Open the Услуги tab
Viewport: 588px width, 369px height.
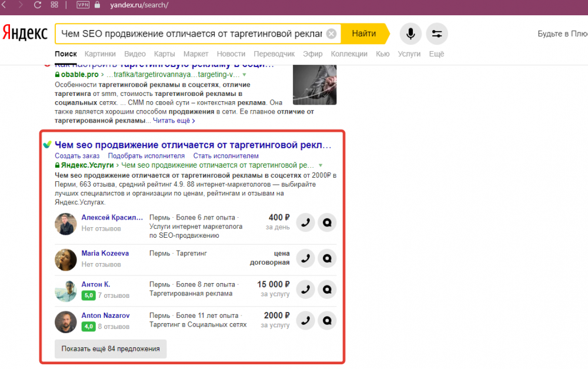[409, 54]
